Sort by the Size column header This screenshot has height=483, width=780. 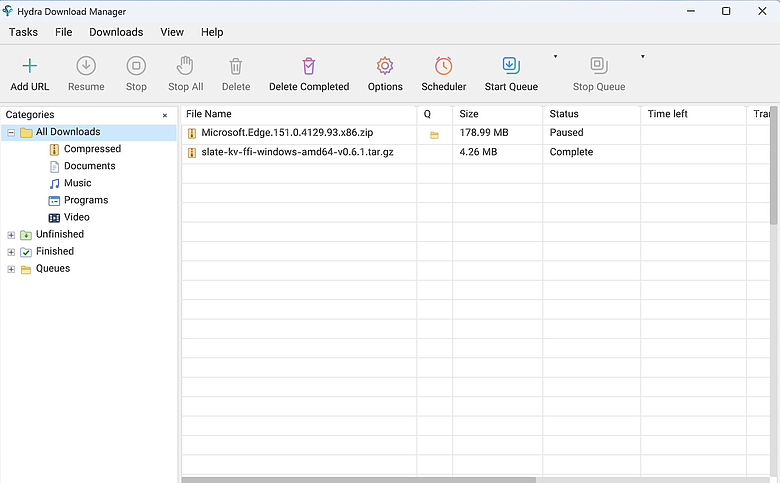tap(497, 114)
